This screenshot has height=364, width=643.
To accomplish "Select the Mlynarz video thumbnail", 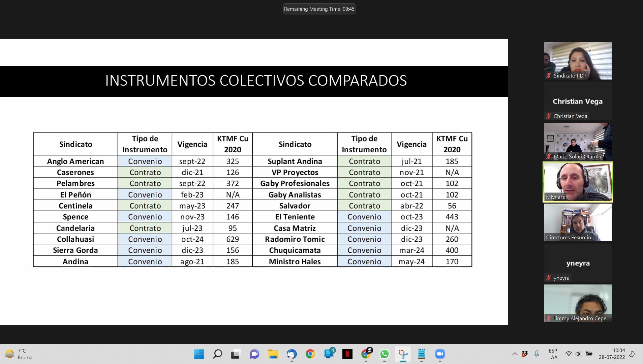I will pyautogui.click(x=578, y=182).
